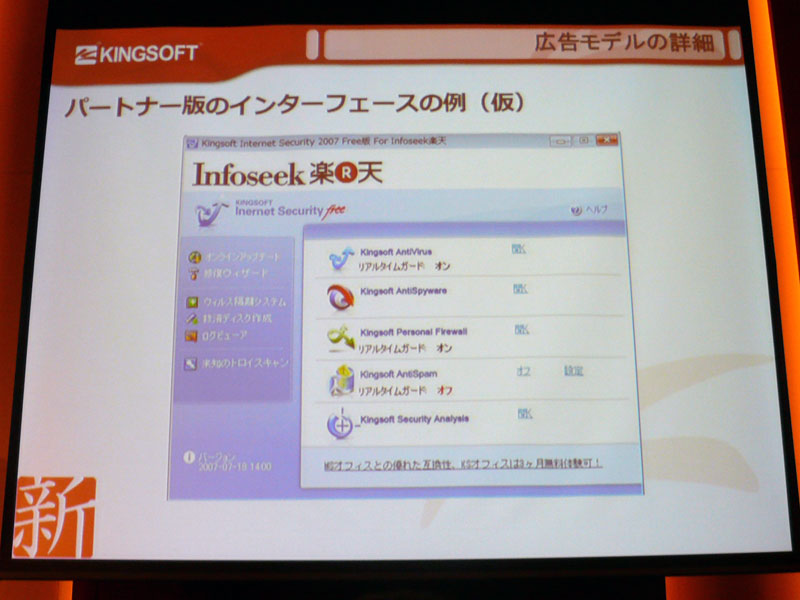Click the Kingsoft Personal Firewall title text

click(x=414, y=332)
